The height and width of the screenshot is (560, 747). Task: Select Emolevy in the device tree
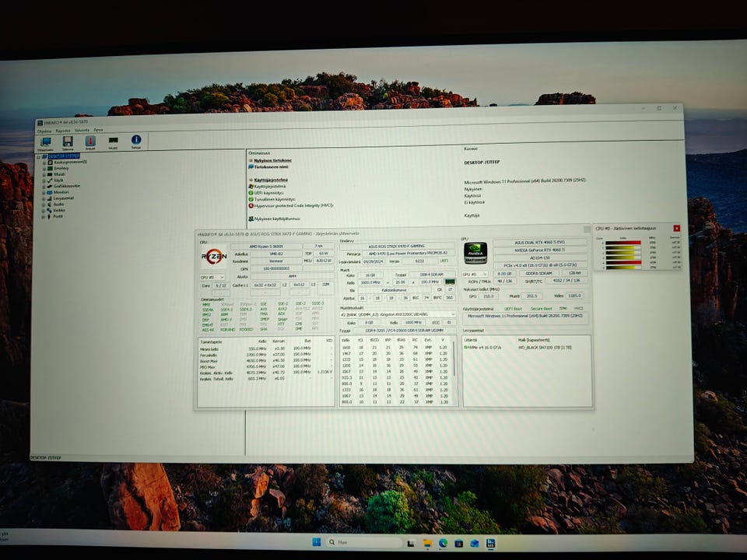point(61,168)
